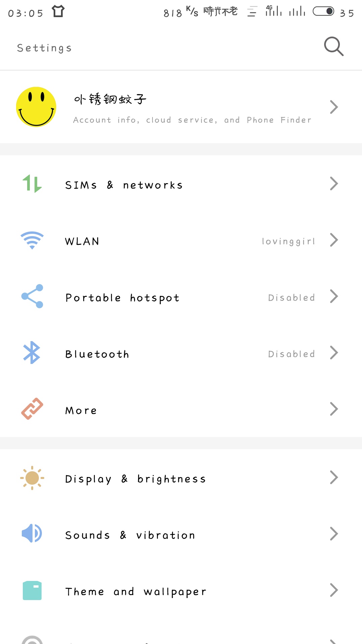Tap the battery indicator in status bar
This screenshot has width=362, height=644.
click(x=323, y=11)
